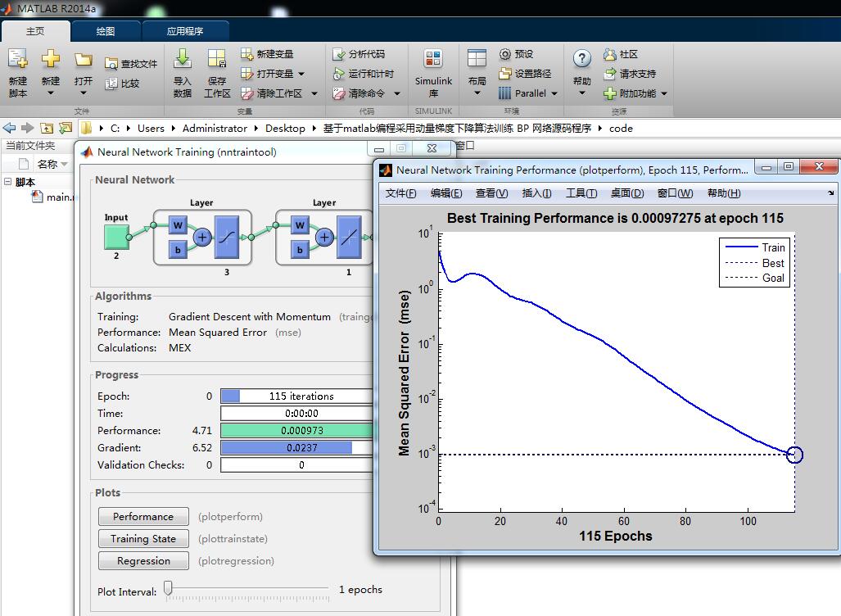Open the 文件(F) menu in plotperform window

(x=400, y=193)
